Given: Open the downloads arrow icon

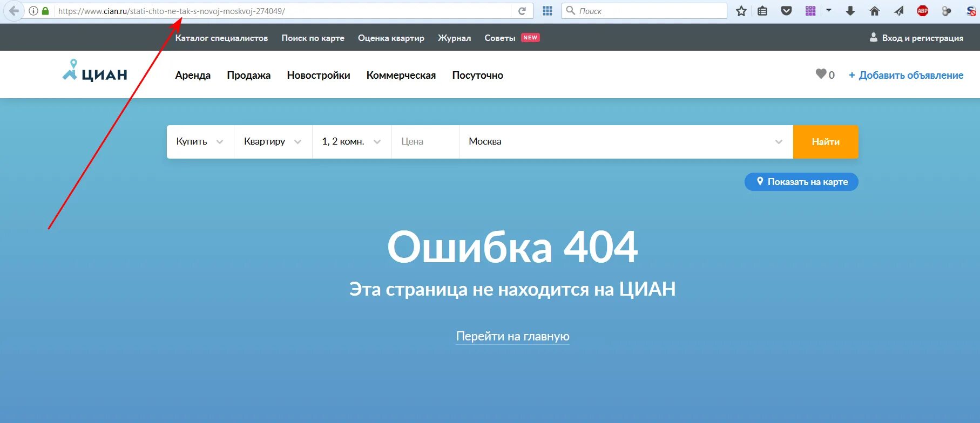Looking at the screenshot, I should 850,11.
